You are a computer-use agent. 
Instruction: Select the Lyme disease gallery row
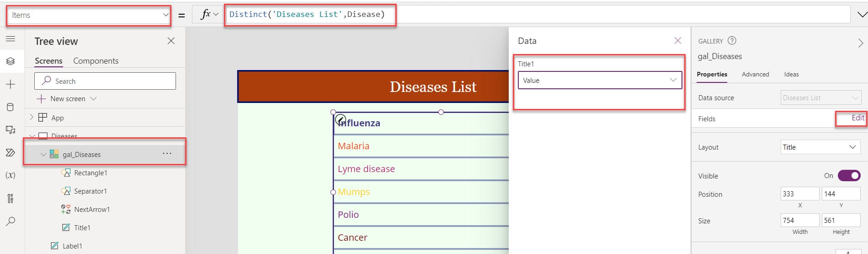[421, 169]
